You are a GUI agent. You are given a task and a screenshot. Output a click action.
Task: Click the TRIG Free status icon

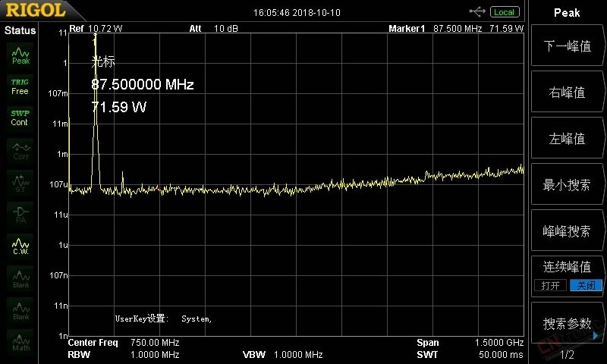[20, 86]
